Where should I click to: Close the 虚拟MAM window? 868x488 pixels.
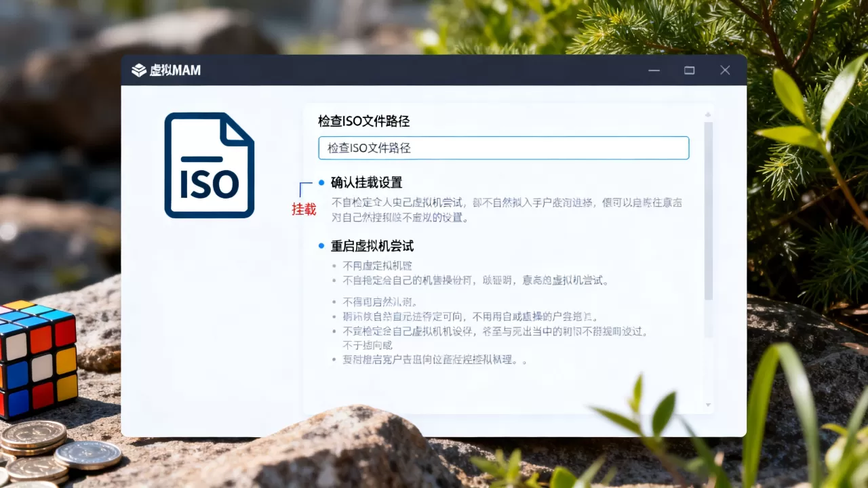725,70
